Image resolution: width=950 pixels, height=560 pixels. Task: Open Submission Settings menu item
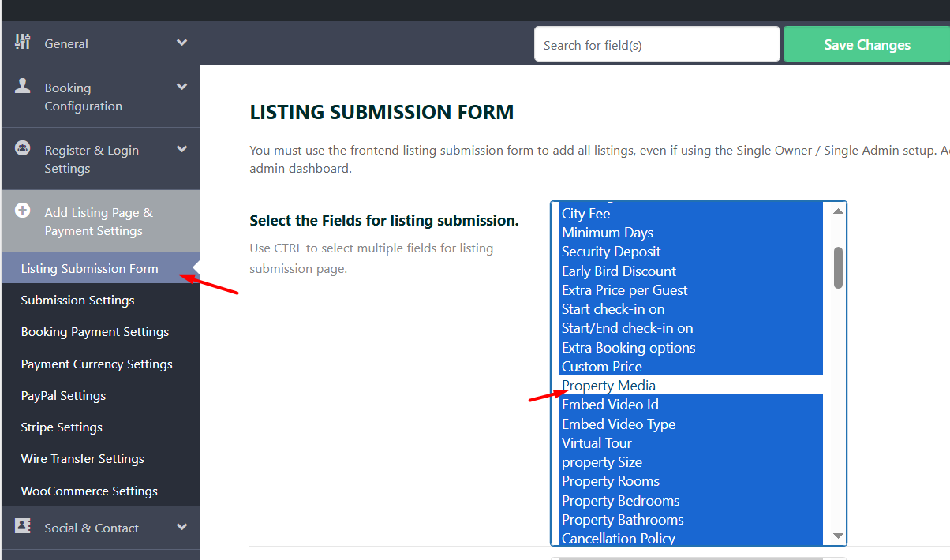click(77, 301)
